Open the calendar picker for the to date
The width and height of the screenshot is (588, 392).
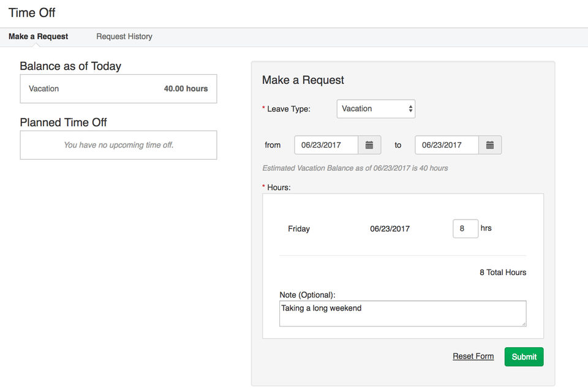tap(490, 145)
